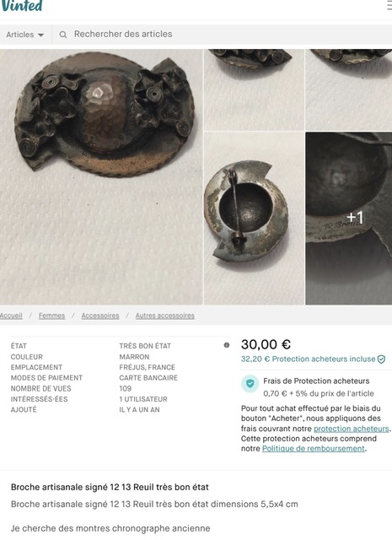Open the hamburger menu icon

(389, 6)
